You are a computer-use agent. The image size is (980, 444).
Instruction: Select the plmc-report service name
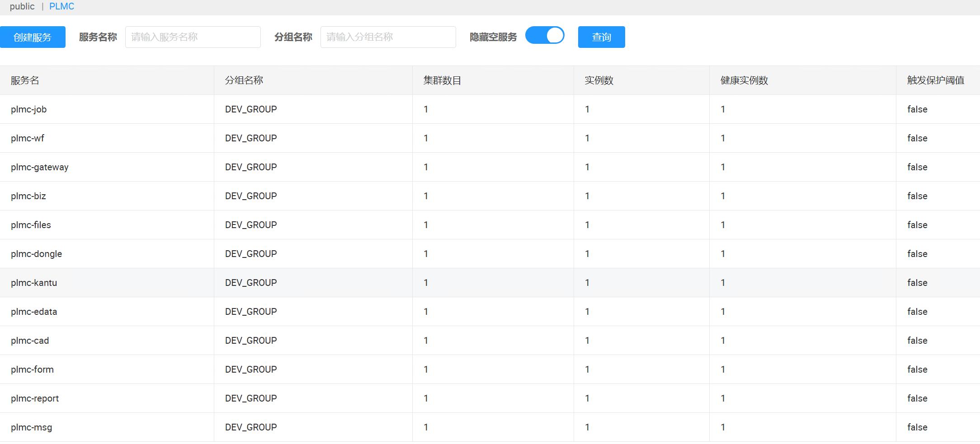[35, 398]
